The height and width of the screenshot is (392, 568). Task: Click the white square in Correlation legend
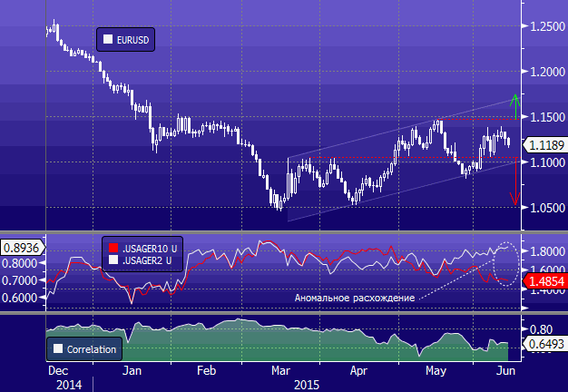58,348
